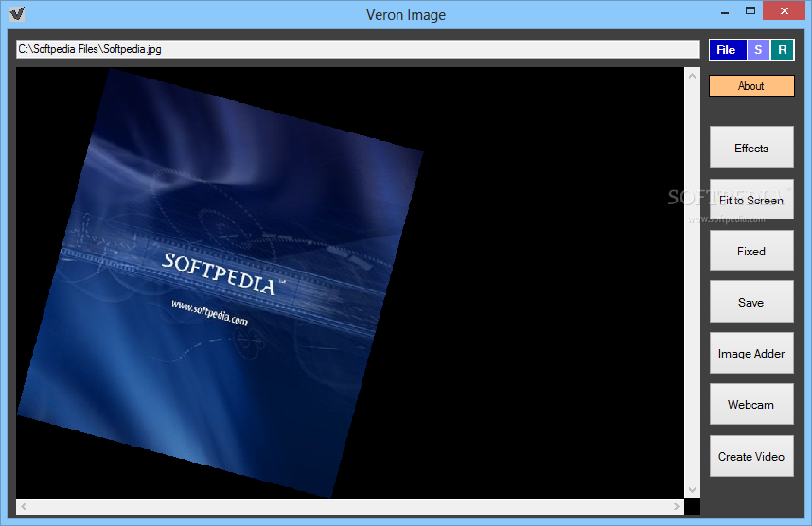Click the Veron Image app logo icon
812x526 pixels.
click(17, 14)
